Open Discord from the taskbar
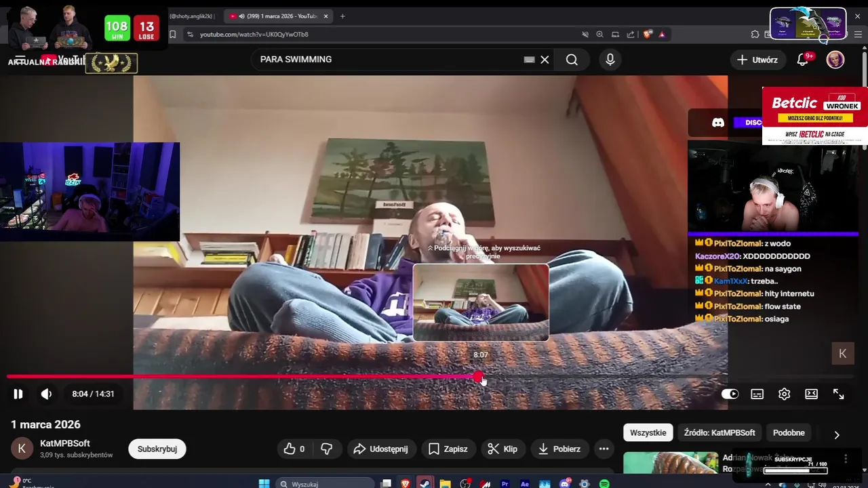868x488 pixels. point(565,484)
